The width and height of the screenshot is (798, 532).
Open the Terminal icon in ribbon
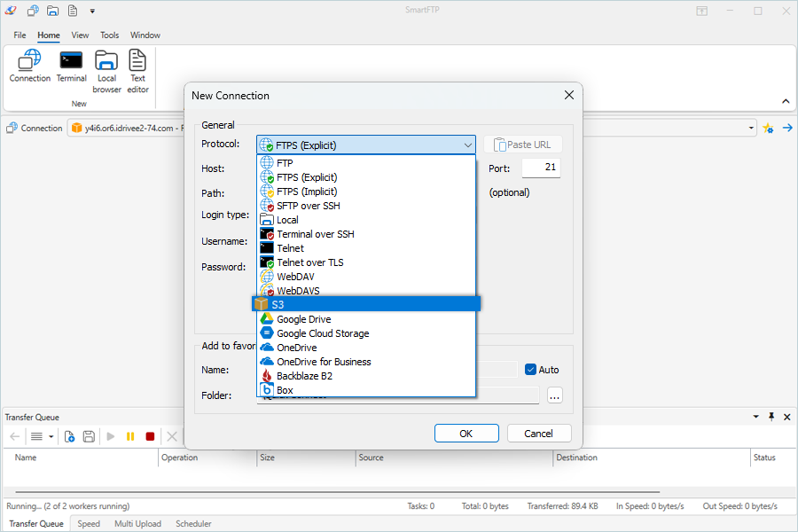click(72, 66)
